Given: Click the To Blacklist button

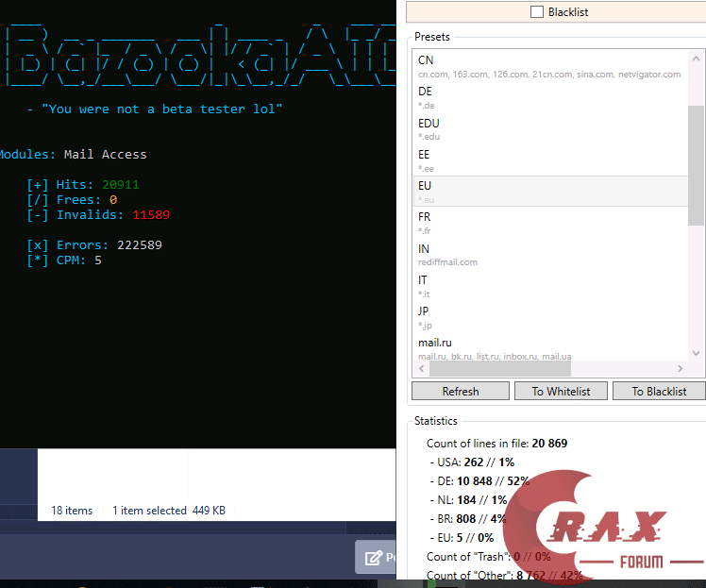Looking at the screenshot, I should pyautogui.click(x=659, y=392).
